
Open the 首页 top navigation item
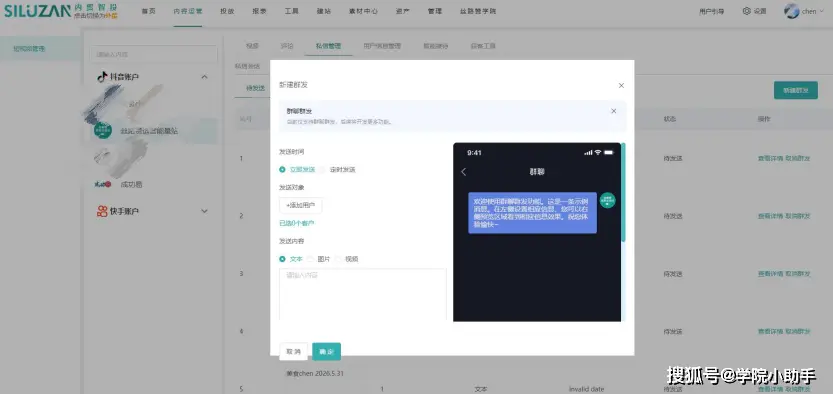[x=149, y=11]
